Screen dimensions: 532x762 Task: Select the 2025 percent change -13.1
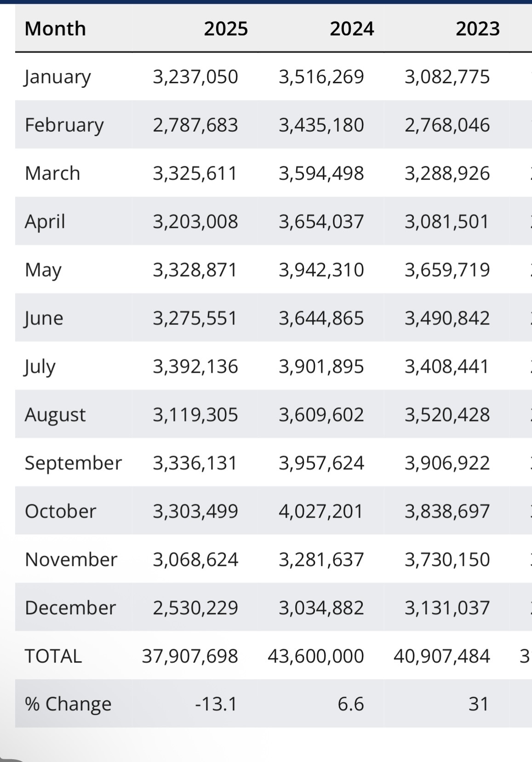216,704
